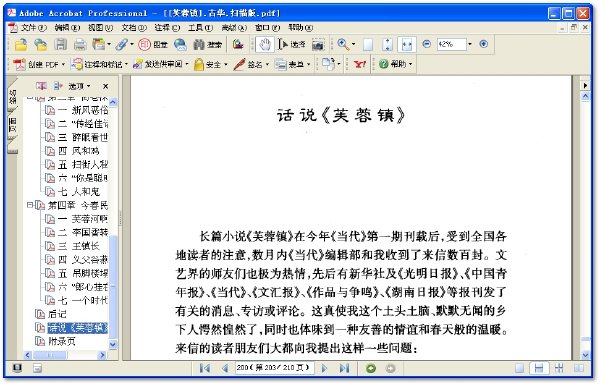Click the zoom percentage input field
Screen dimensions: 600x385
[452, 44]
